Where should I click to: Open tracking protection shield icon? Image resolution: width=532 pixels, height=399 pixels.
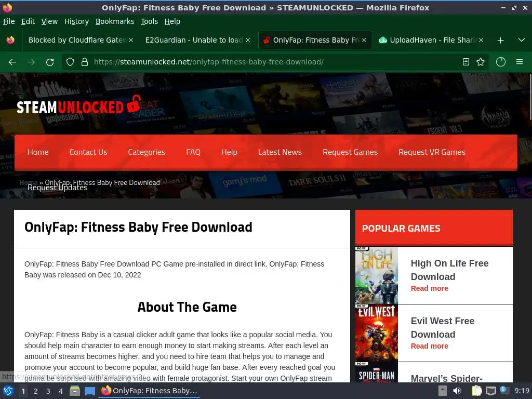tap(70, 62)
